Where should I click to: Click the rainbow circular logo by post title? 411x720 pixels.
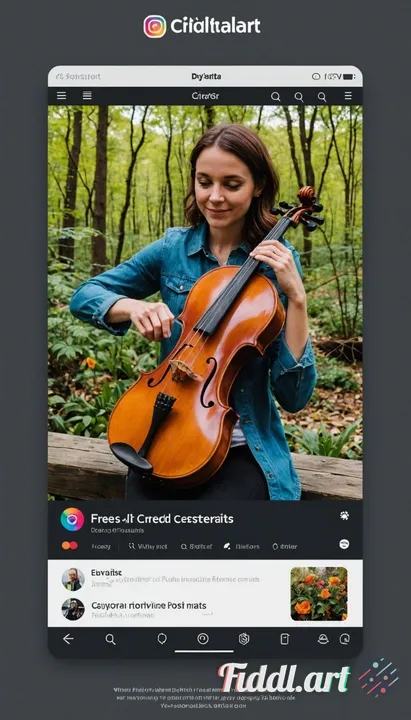coord(73,519)
